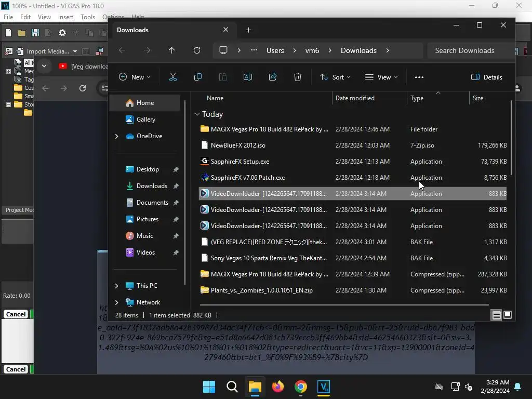This screenshot has width=532, height=399.
Task: Open the View dropdown menu
Action: pos(381,77)
